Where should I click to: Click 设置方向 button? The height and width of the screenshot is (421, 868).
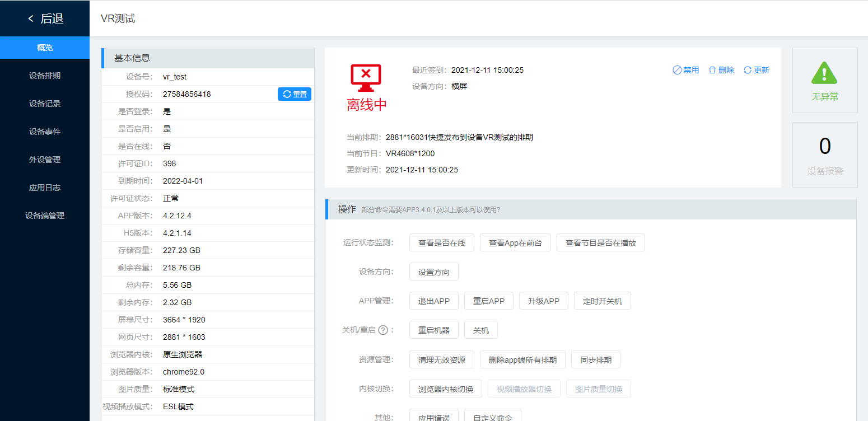(434, 272)
